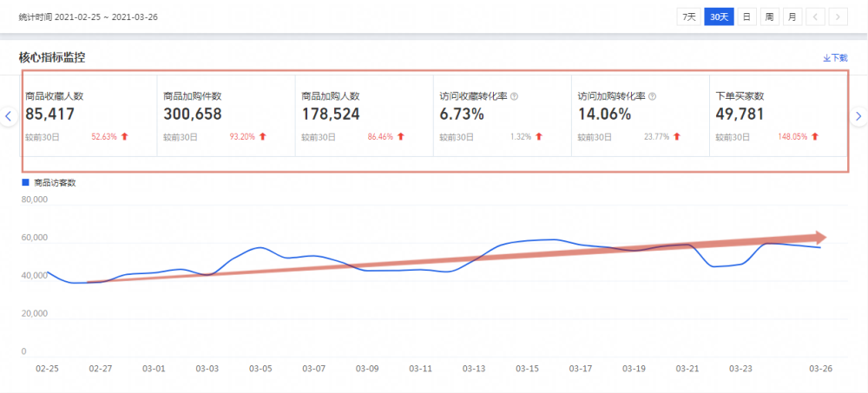Click the 148.05% change figure
This screenshot has width=868, height=393.
point(792,137)
